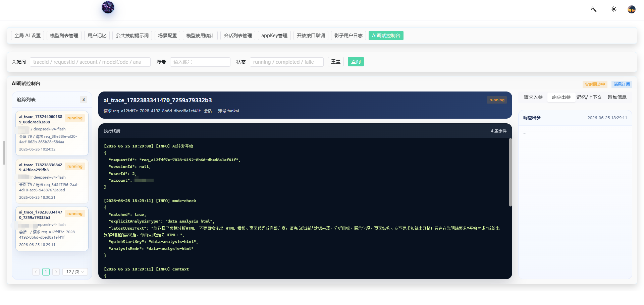The width and height of the screenshot is (644, 305).
Task: Click the 查询 search button
Action: [x=356, y=62]
